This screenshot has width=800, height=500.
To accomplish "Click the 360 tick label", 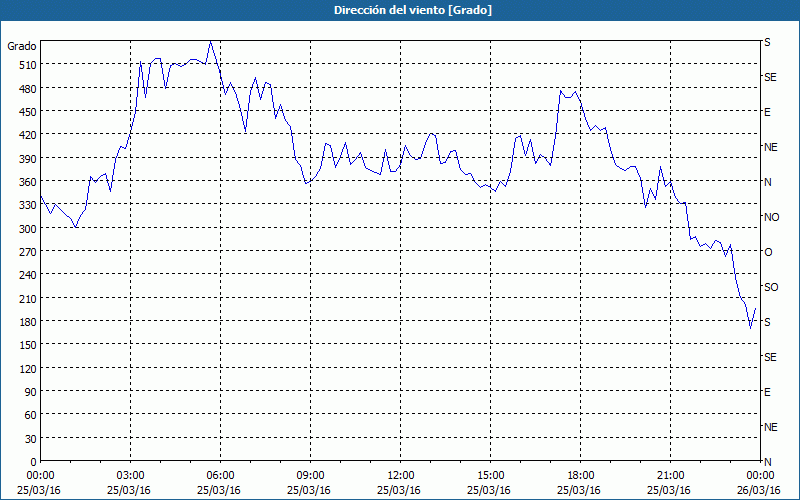I will click(28, 182).
